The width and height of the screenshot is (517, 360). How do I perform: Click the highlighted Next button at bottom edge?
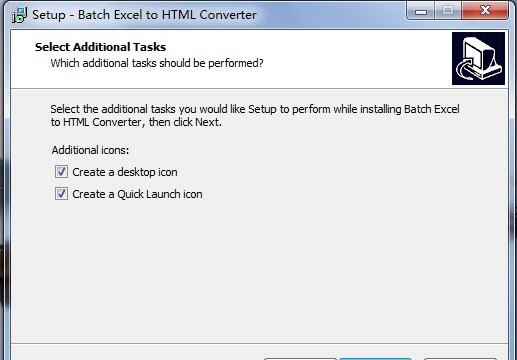(376, 359)
